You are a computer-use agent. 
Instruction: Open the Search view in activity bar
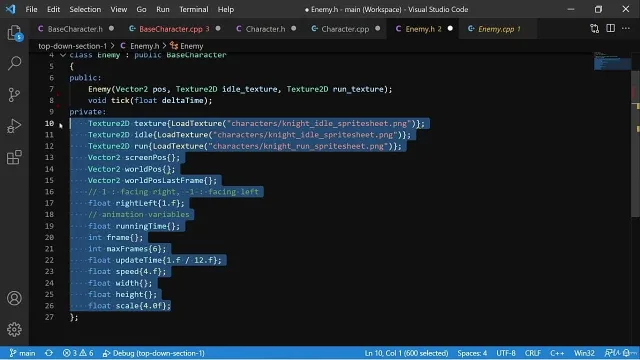pyautogui.click(x=14, y=64)
